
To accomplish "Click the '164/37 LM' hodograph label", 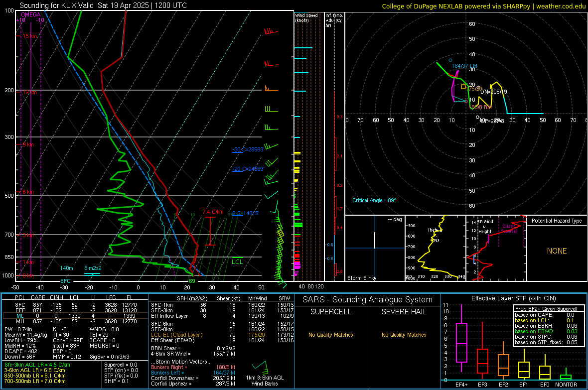I will click(464, 66).
